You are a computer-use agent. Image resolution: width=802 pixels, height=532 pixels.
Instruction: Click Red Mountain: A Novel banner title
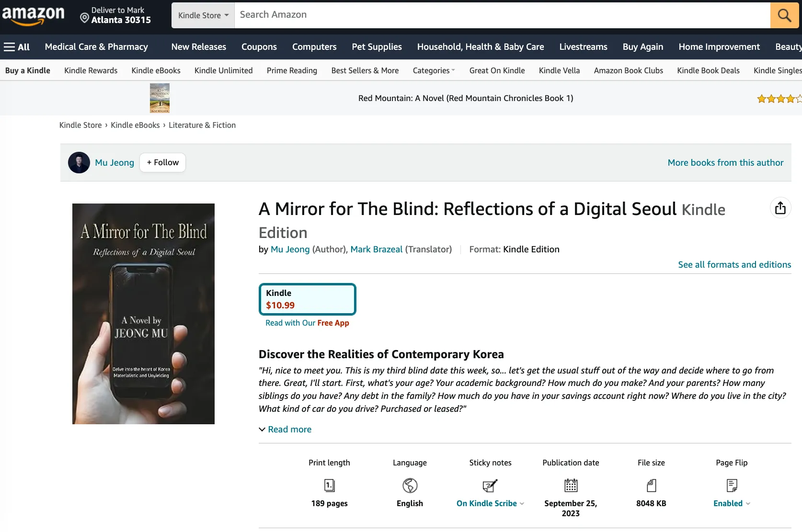(466, 98)
